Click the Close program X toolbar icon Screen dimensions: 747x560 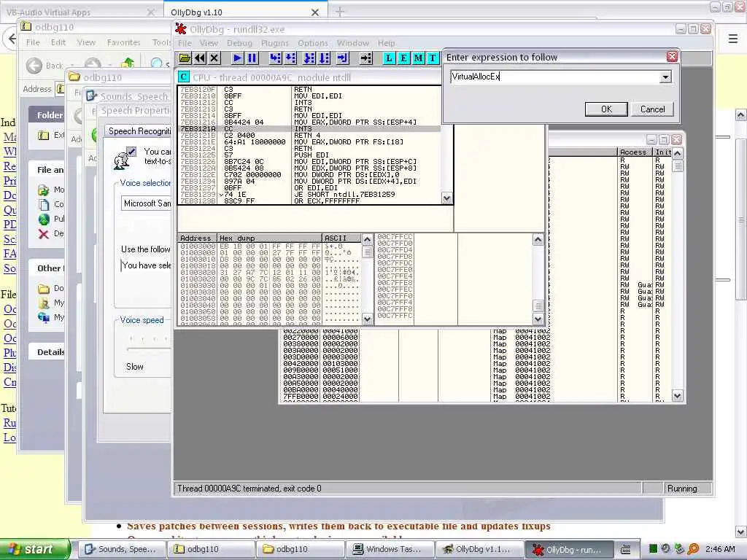point(214,58)
